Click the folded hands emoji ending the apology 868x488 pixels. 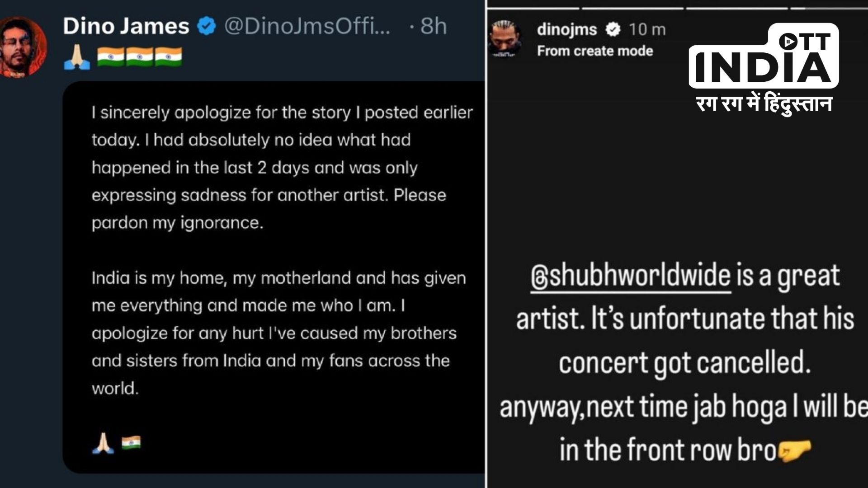point(103,442)
